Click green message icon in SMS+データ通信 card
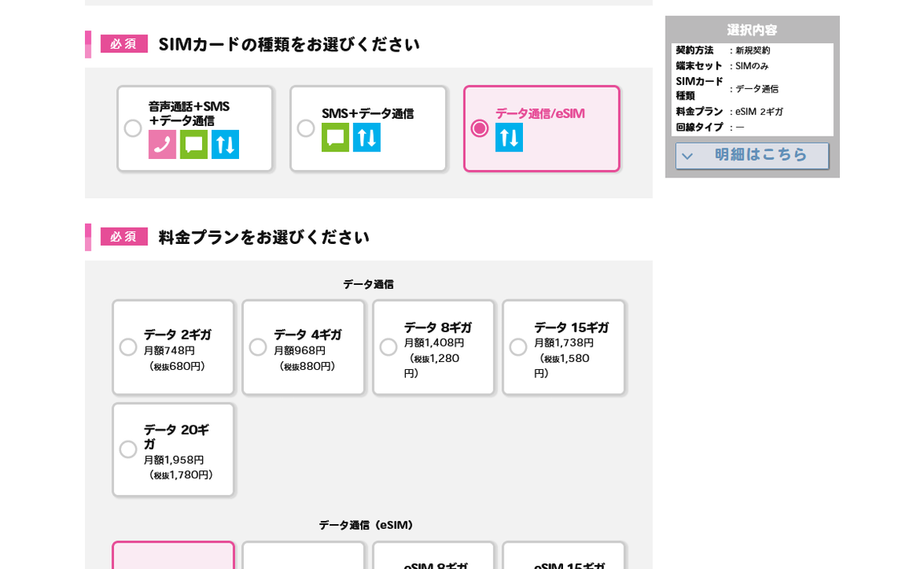Image resolution: width=924 pixels, height=569 pixels. tap(335, 137)
